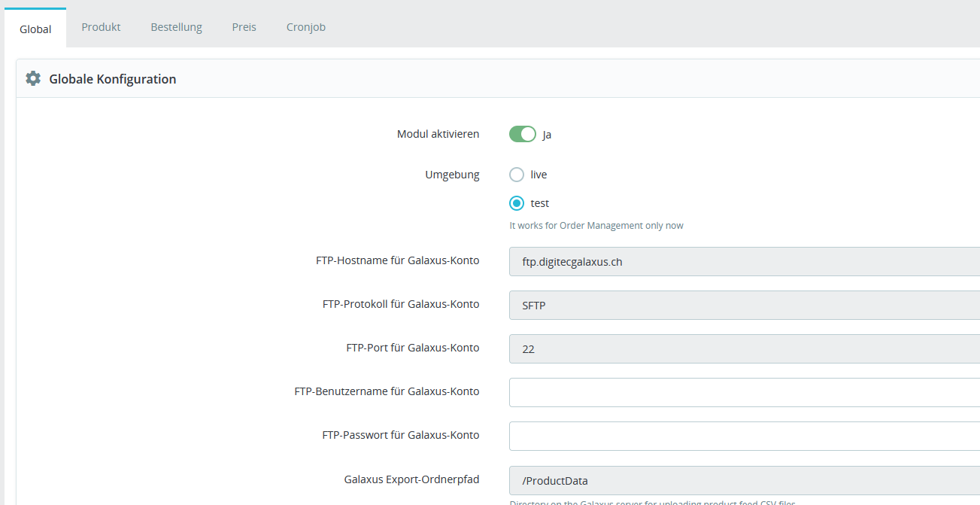Open the Cronjob tab
Viewport: 980px width, 505px height.
tap(305, 27)
